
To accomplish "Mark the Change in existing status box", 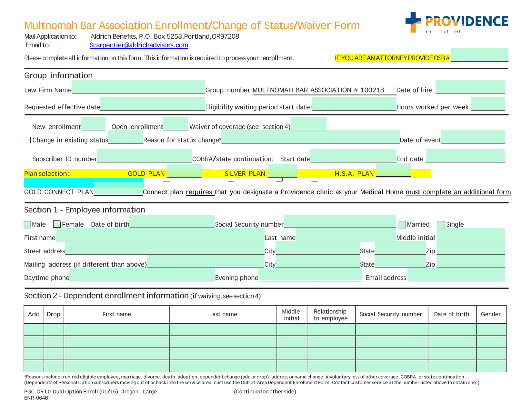I will [x=125, y=137].
